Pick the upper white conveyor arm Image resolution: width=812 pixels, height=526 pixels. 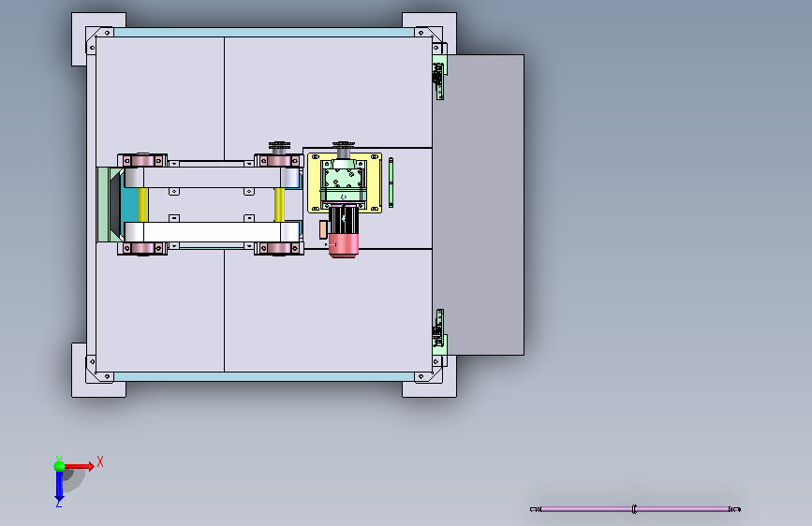(x=213, y=178)
